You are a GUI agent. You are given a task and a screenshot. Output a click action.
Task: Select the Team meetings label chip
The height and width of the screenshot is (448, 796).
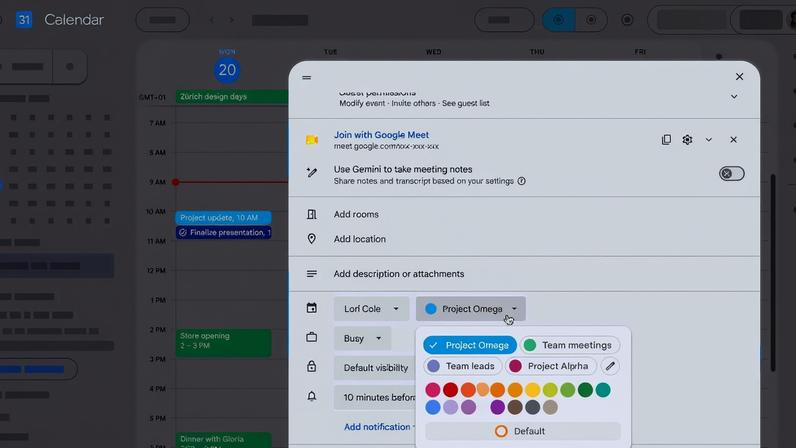tap(569, 345)
